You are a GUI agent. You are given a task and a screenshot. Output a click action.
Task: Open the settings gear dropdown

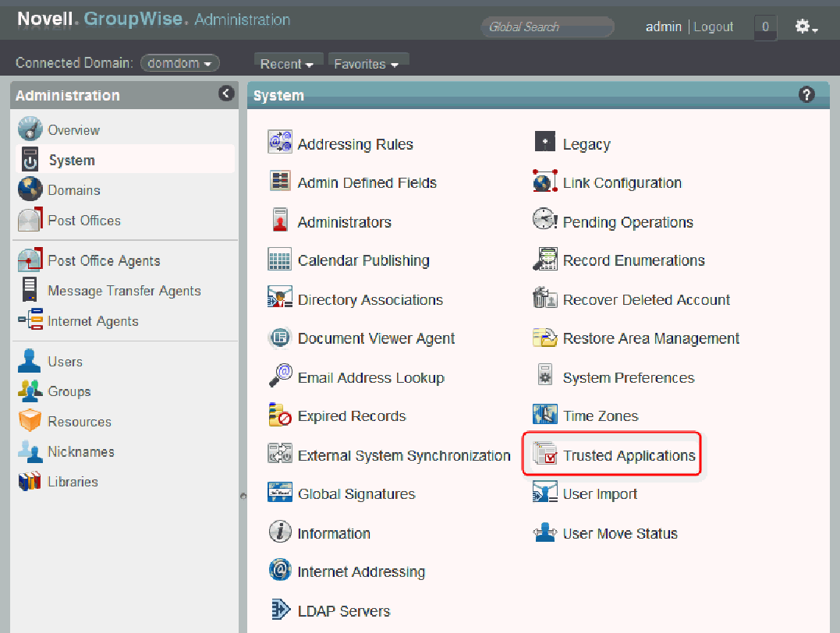806,27
